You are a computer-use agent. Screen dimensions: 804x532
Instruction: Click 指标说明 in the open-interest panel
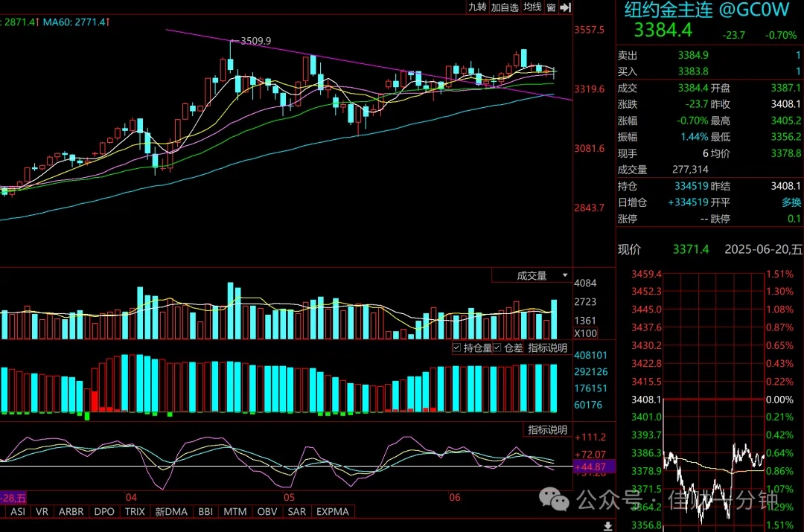(547, 348)
